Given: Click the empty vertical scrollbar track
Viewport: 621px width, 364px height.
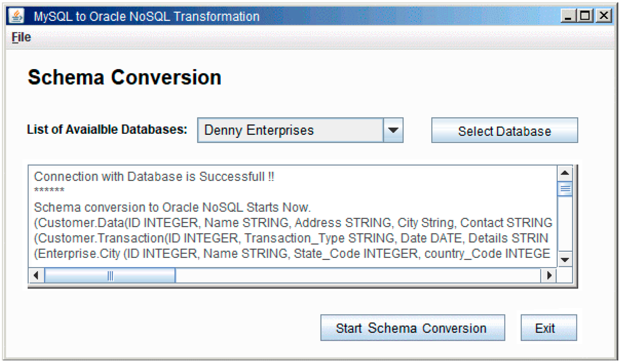Looking at the screenshot, I should (565, 223).
